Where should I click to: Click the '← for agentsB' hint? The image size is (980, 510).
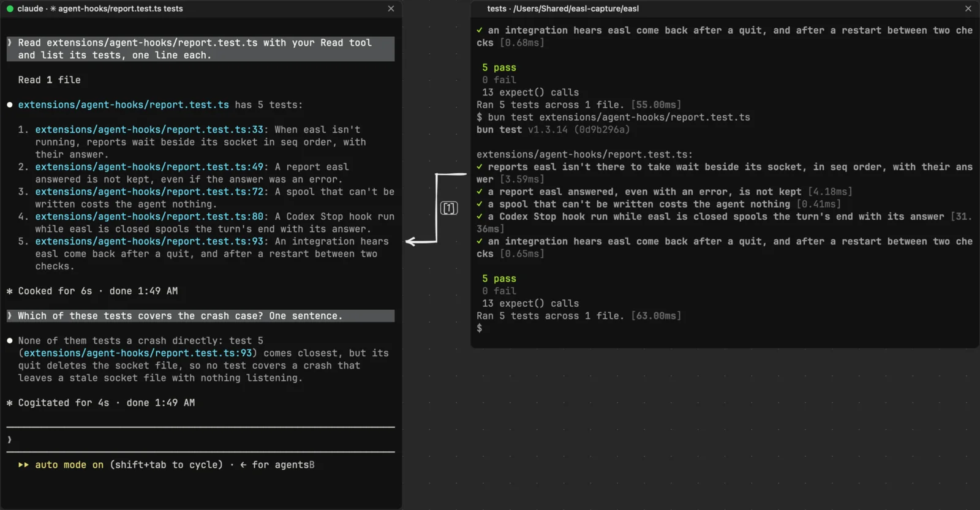[277, 465]
